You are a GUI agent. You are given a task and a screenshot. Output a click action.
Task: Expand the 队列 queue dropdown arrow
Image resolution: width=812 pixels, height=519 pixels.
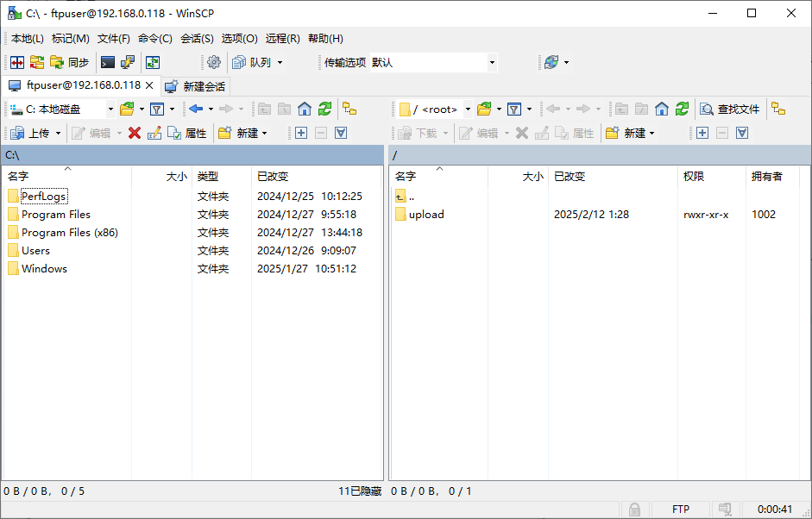[280, 63]
